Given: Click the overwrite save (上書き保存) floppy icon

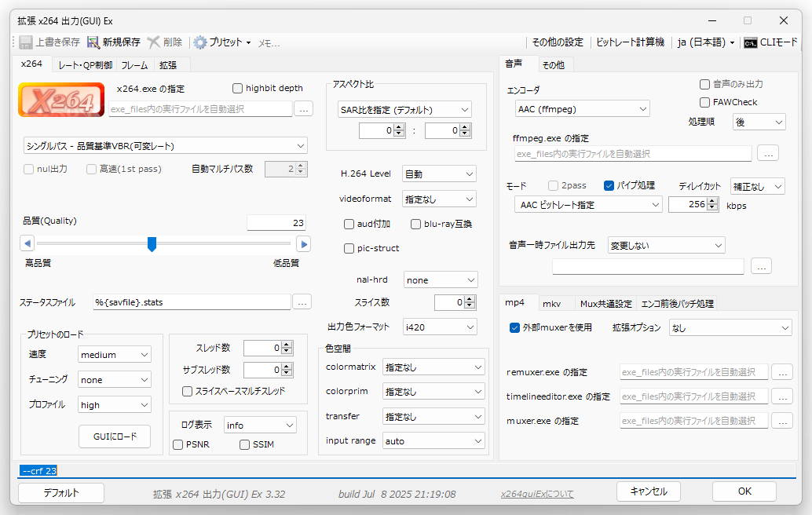Looking at the screenshot, I should 26,42.
